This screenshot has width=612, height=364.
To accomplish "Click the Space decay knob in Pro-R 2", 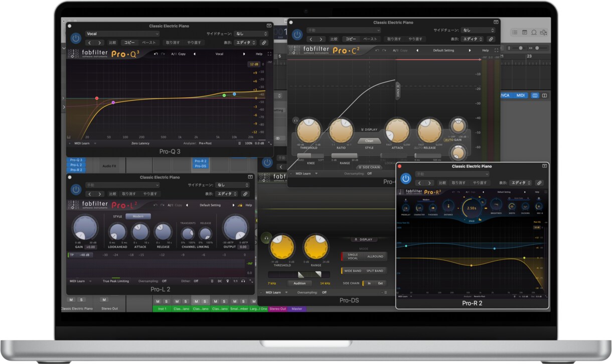I will 472,208.
